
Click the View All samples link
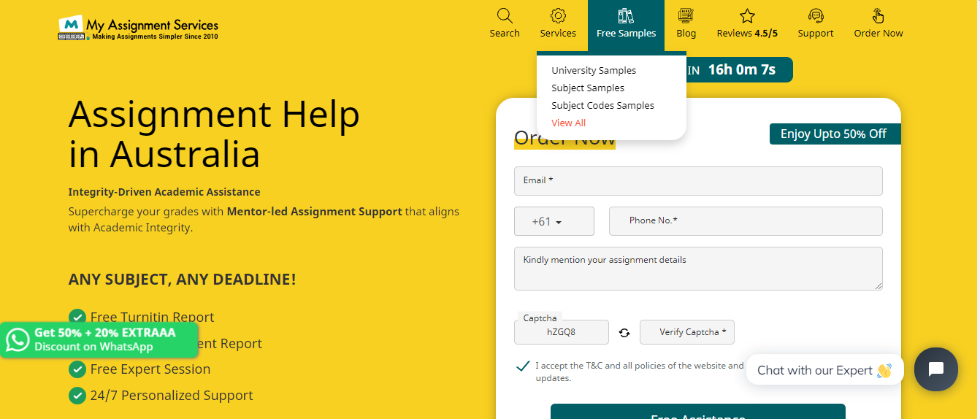pyautogui.click(x=568, y=123)
